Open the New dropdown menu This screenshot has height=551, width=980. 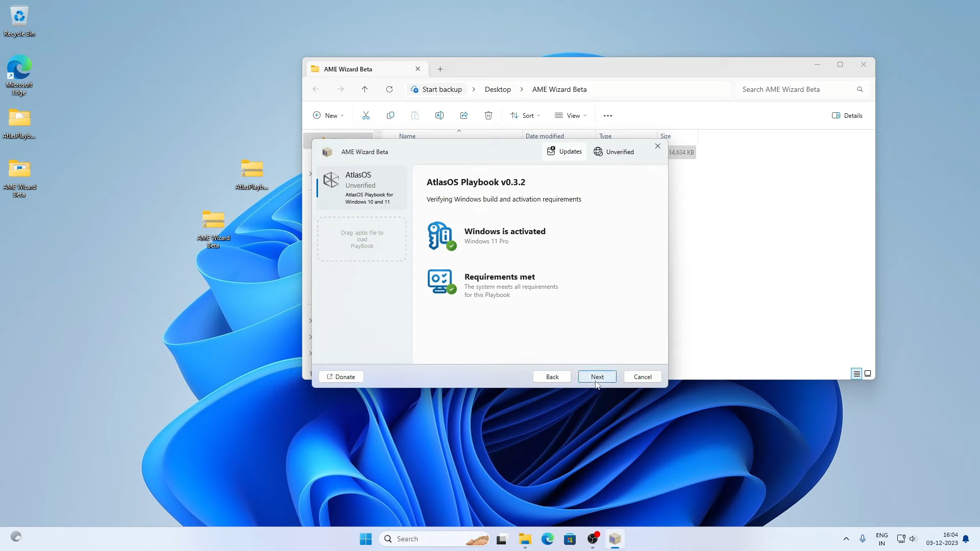[328, 116]
